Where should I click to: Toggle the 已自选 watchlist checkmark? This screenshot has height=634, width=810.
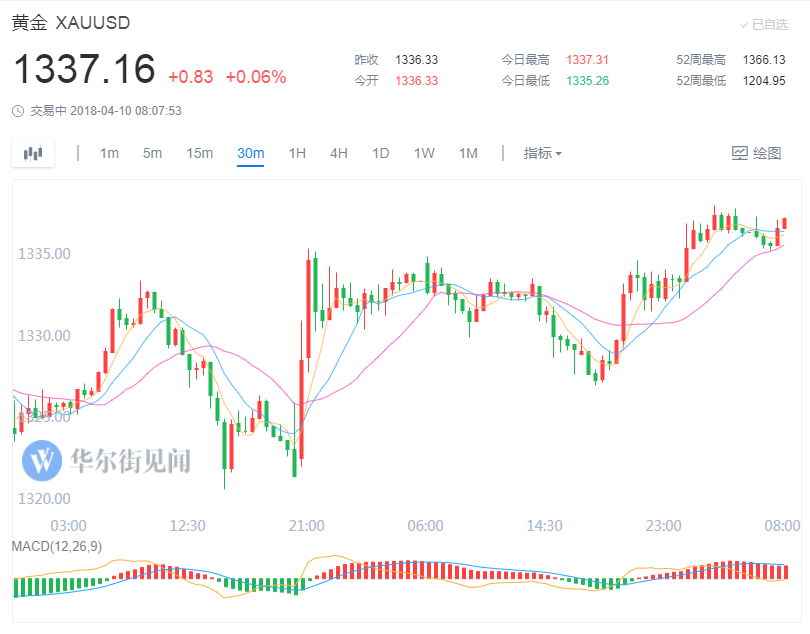[764, 24]
